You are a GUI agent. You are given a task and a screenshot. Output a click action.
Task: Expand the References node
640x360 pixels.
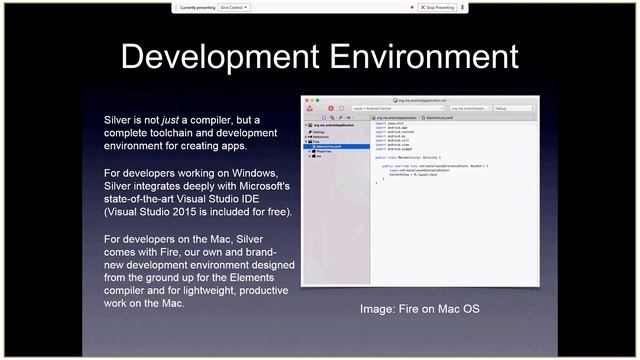coord(306,137)
